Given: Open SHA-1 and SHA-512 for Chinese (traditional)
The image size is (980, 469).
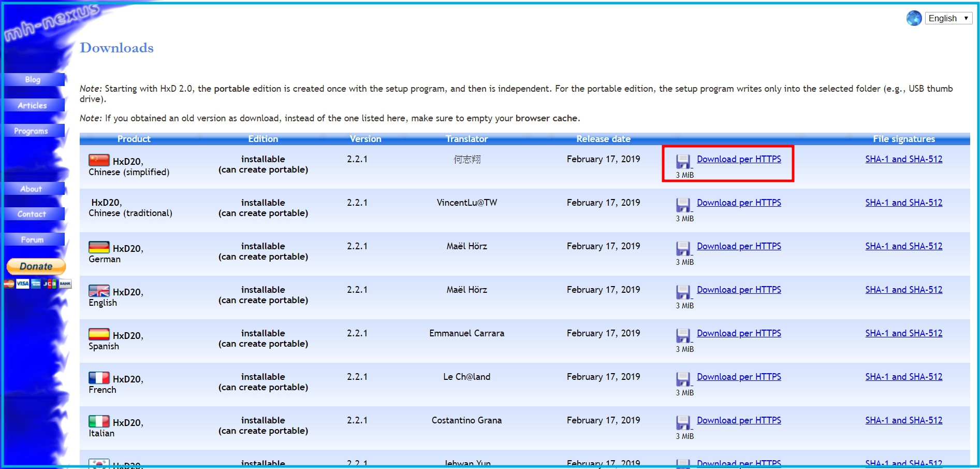Looking at the screenshot, I should coord(904,203).
